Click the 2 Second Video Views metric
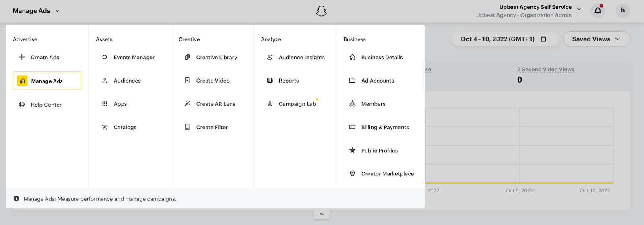The image size is (644, 225). tap(545, 70)
